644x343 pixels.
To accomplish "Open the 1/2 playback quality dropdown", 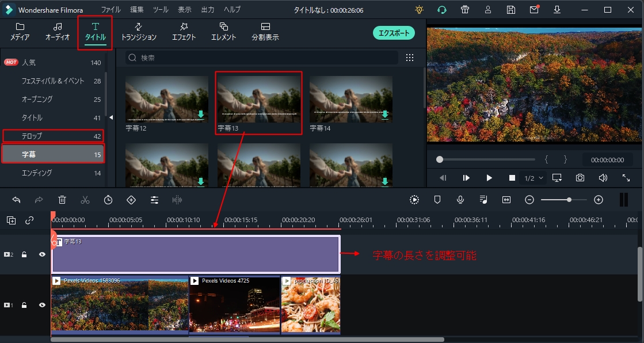I will 534,178.
